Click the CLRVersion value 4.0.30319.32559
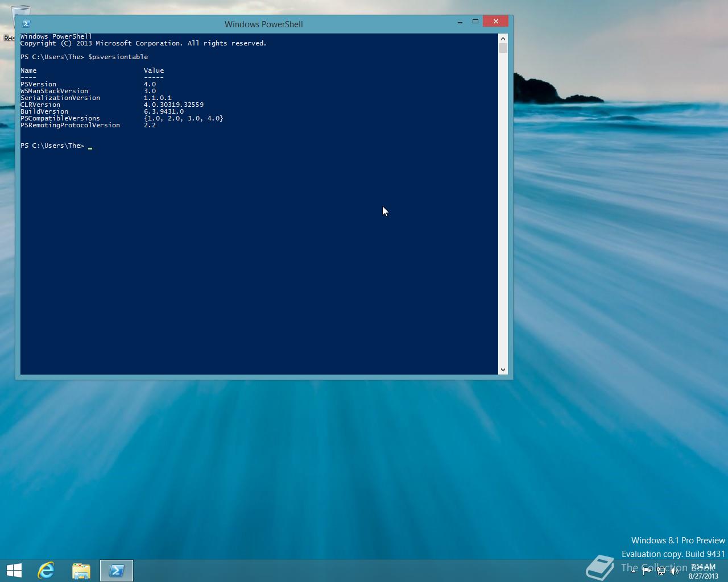 (x=173, y=105)
